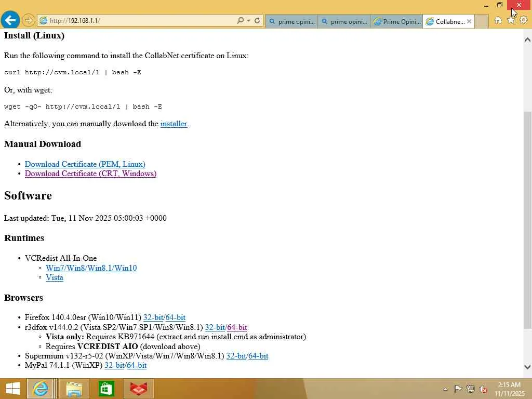Download r3dfox v144.0.2 32-bit
532x399 pixels.
(215, 327)
